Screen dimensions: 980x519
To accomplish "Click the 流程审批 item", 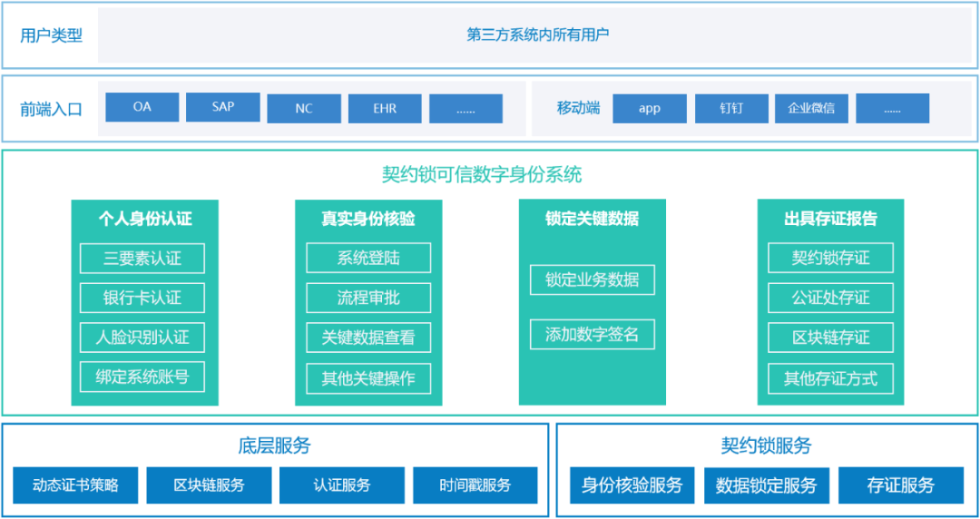I will click(x=368, y=298).
